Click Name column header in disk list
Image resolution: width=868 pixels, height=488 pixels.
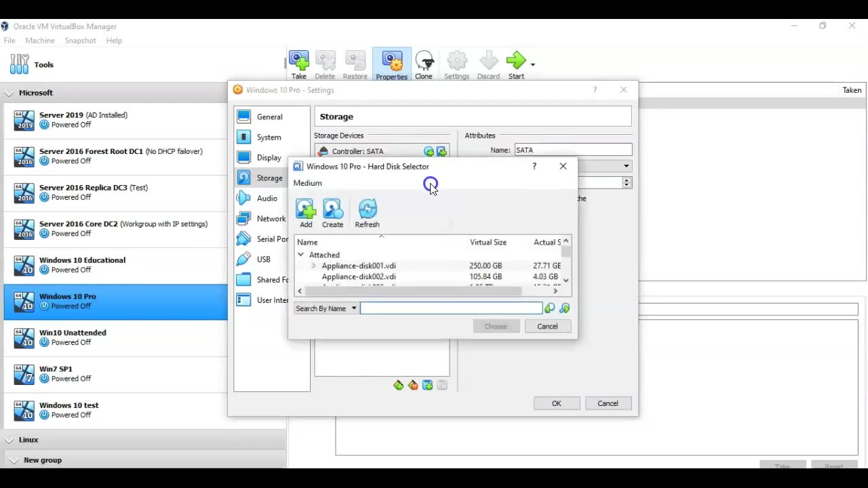(381, 242)
